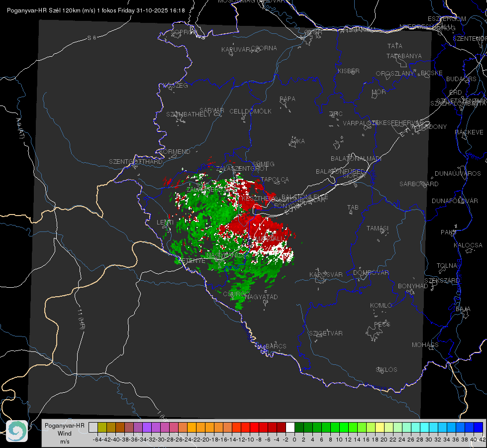Click the TAMASI town label
This screenshot has width=487, height=448.
pyautogui.click(x=378, y=228)
